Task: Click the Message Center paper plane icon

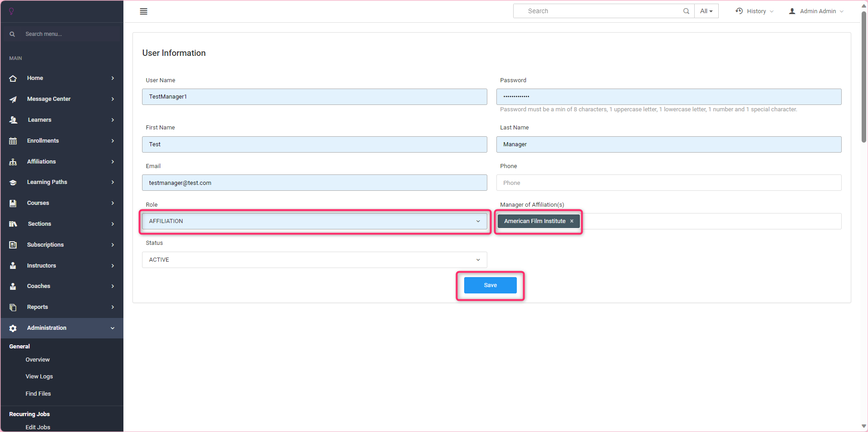Action: 13,99
